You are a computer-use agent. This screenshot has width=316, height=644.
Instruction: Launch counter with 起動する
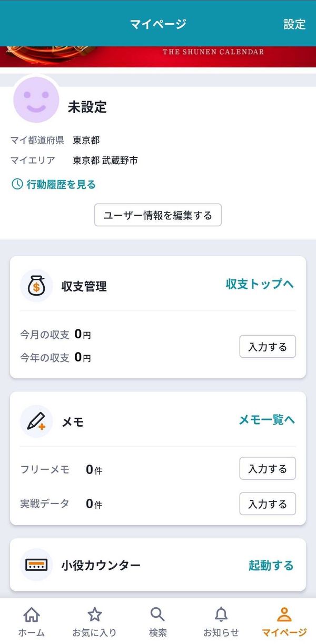tap(271, 566)
